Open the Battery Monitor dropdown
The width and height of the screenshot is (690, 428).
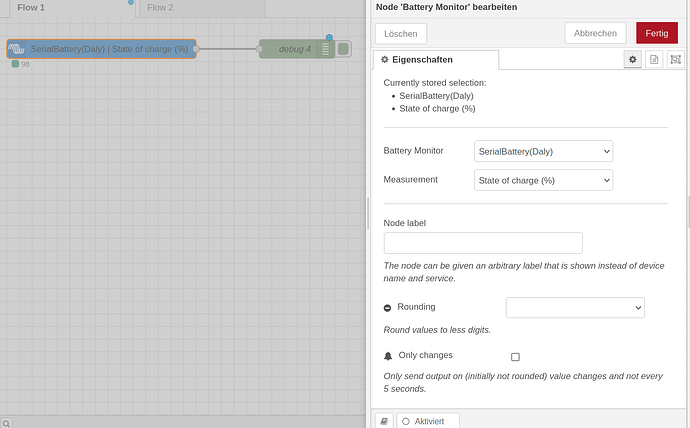pyautogui.click(x=543, y=151)
